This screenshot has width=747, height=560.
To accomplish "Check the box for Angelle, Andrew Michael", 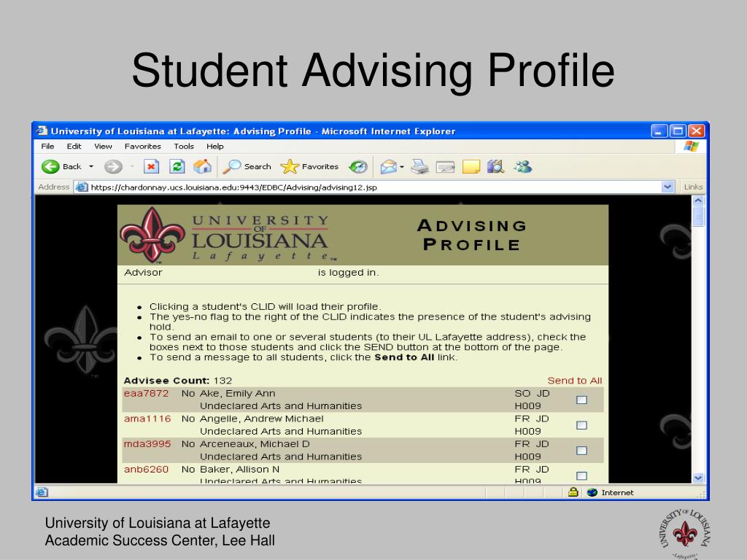I will [581, 425].
